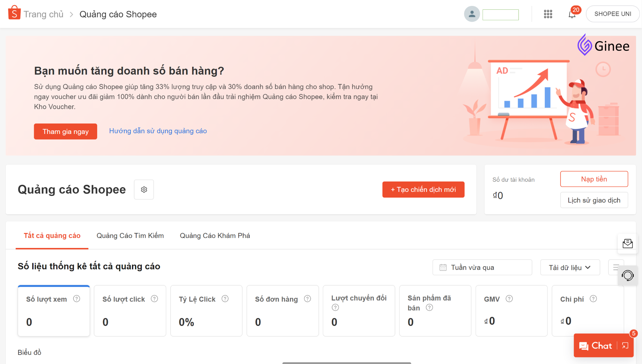Click the username field beside avatar
This screenshot has height=364, width=642.
tap(501, 15)
